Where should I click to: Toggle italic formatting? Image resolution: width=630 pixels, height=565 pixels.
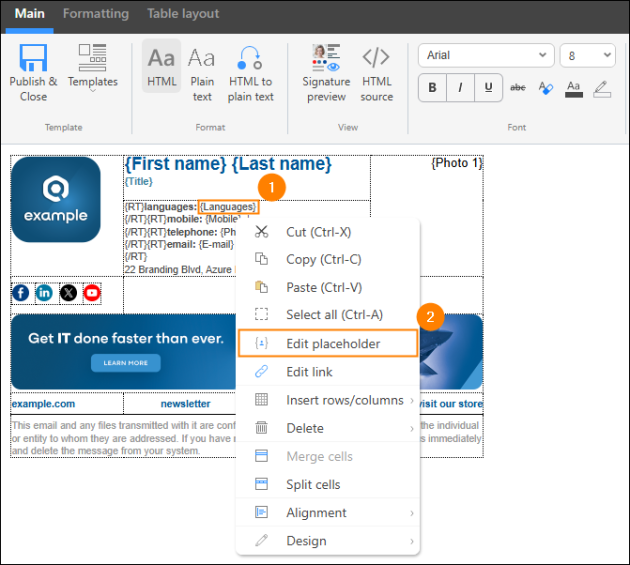pyautogui.click(x=460, y=87)
